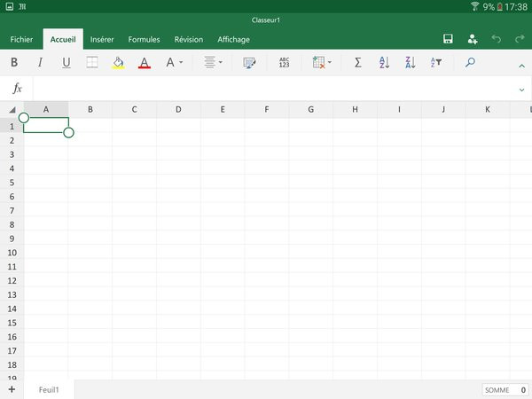532x399 pixels.
Task: Add a new sheet with plus
Action: [12, 389]
